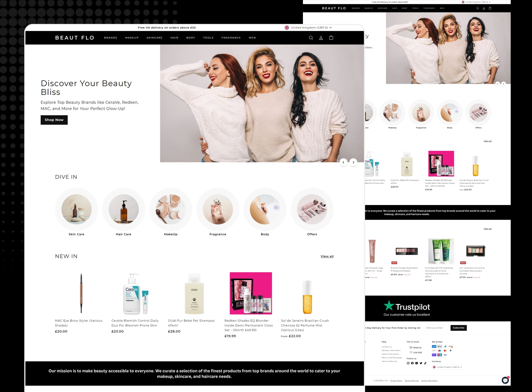532x392 pixels.
Task: Open Twitter from the footer Follow us icons
Action: (421, 363)
